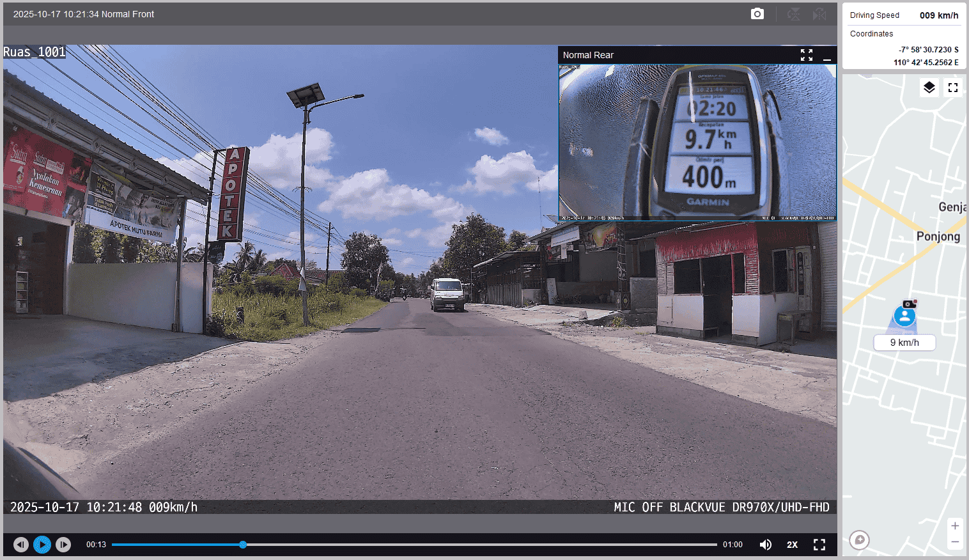
Task: Change the 2X playback speed
Action: click(x=793, y=545)
